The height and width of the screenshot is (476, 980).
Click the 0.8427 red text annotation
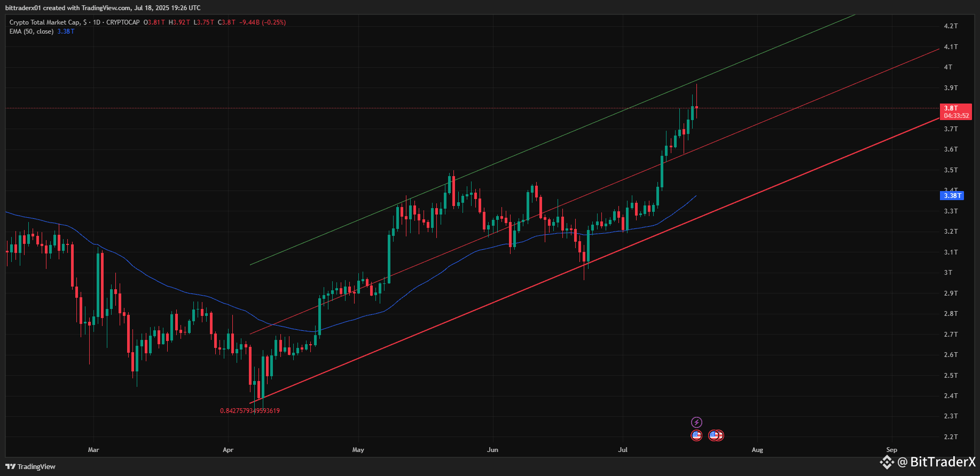[250, 411]
